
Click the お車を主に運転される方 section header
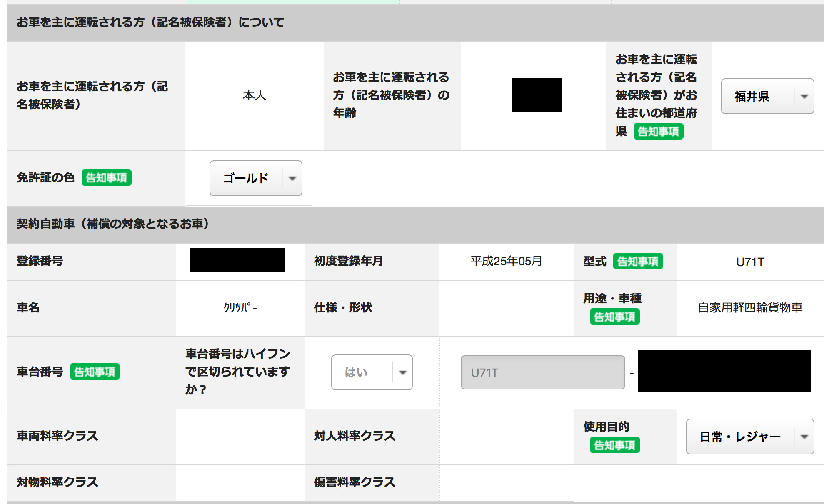150,22
